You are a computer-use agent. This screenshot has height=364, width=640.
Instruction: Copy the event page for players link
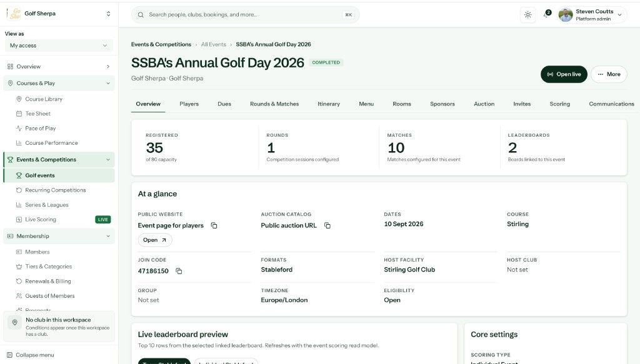(214, 225)
